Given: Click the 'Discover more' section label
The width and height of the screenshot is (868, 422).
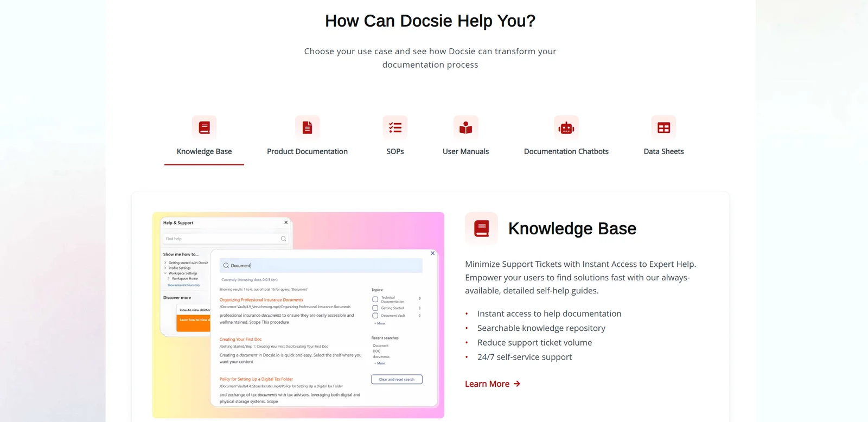Looking at the screenshot, I should point(177,297).
